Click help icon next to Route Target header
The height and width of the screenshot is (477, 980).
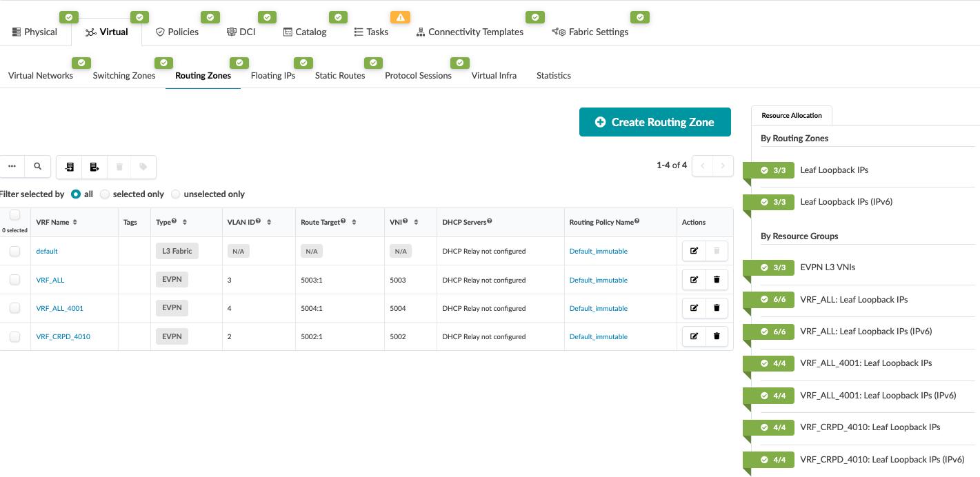[343, 221]
